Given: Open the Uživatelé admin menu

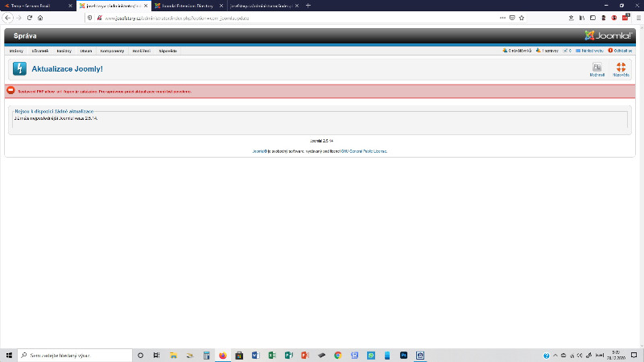Looking at the screenshot, I should tap(39, 51).
